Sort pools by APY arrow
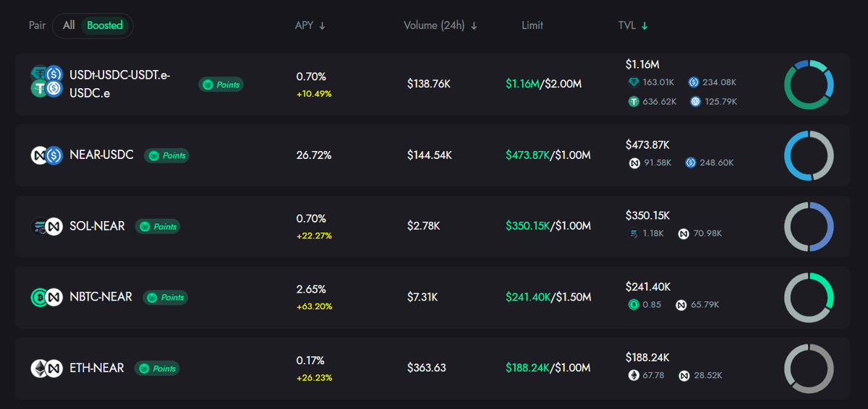This screenshot has height=409, width=868. [x=323, y=26]
